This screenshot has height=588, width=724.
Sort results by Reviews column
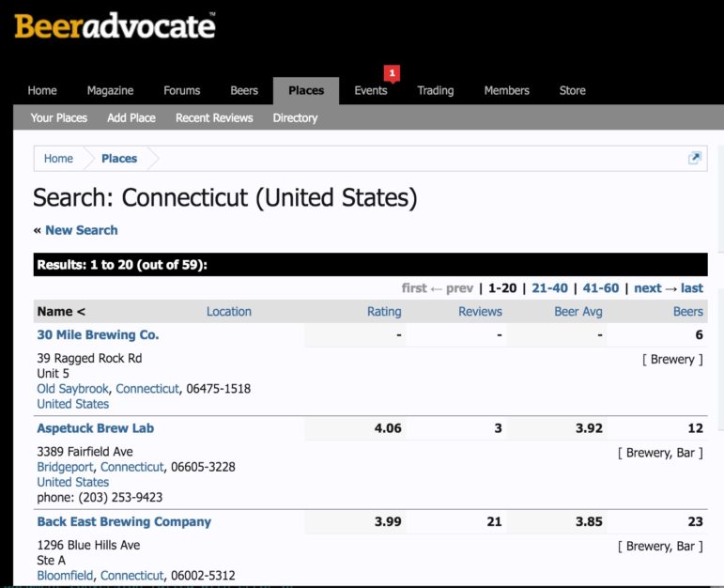point(480,311)
